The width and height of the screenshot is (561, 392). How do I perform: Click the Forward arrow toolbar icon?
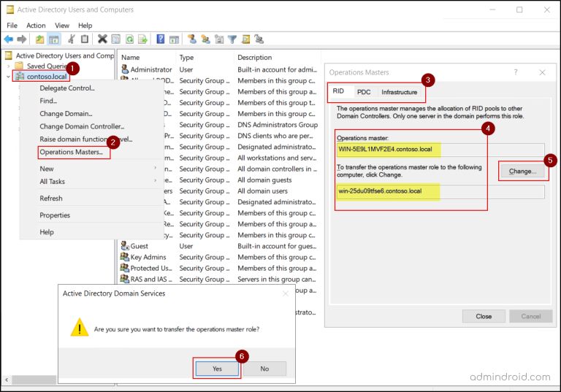(22, 39)
